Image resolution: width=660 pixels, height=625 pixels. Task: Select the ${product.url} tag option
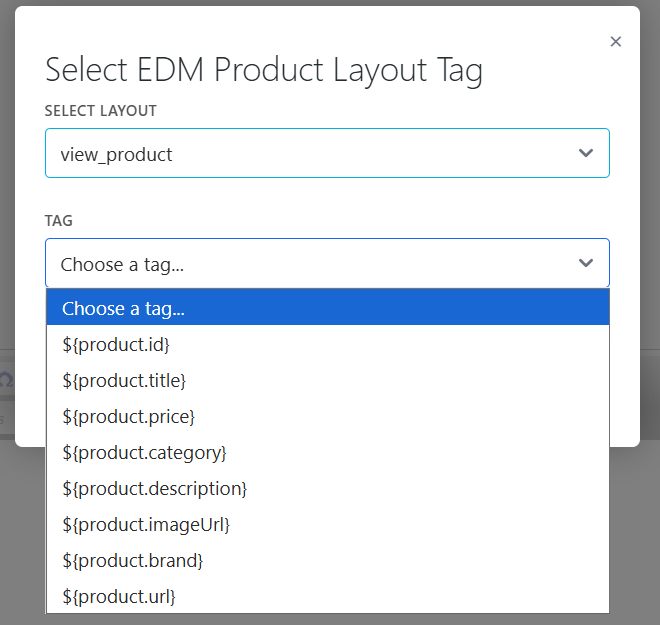pyautogui.click(x=119, y=596)
